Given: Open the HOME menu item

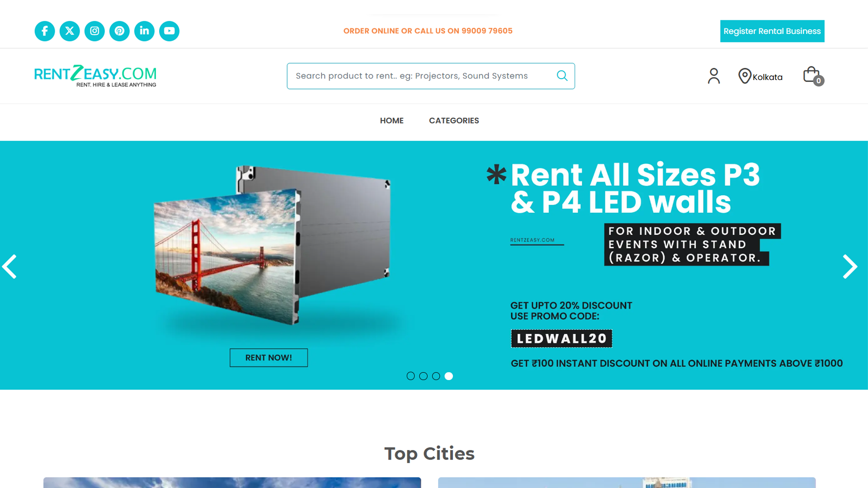Looking at the screenshot, I should (x=392, y=121).
